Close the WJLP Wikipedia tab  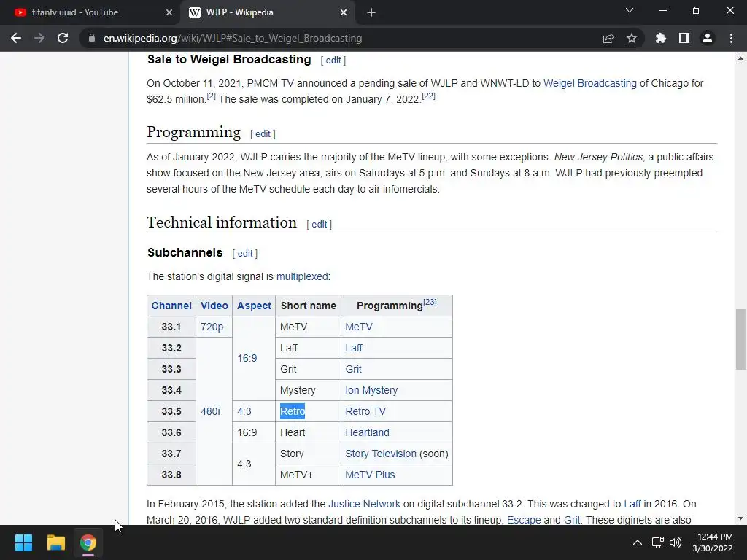344,12
